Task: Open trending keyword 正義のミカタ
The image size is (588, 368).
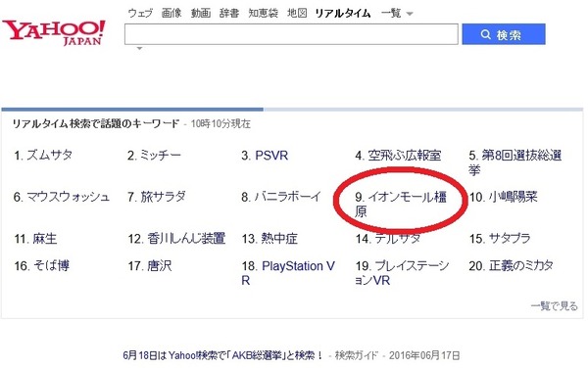Action: (x=521, y=266)
